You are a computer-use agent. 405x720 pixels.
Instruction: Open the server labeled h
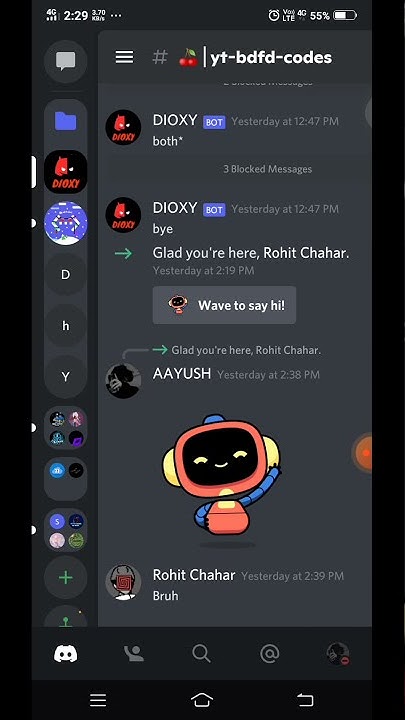click(66, 326)
